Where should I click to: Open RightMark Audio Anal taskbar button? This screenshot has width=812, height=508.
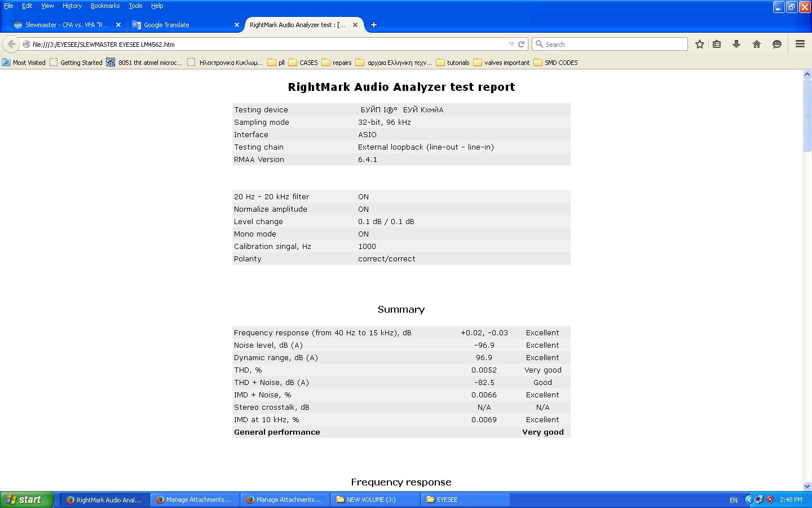coord(104,500)
